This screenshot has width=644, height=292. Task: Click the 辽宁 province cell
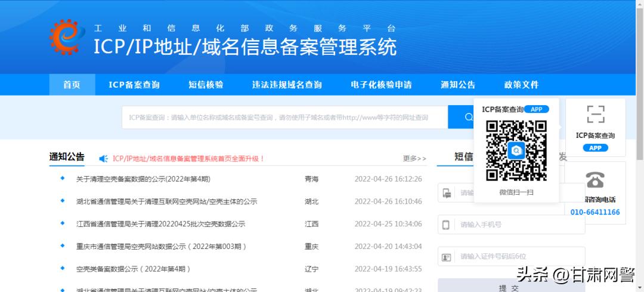click(x=311, y=269)
